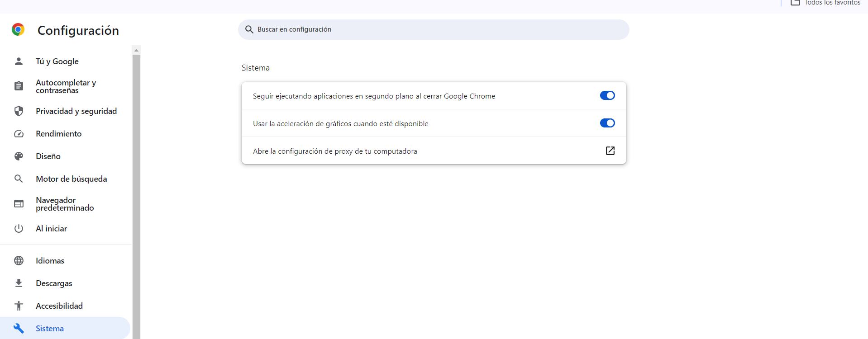Click the download arrow icon for Descargas
This screenshot has width=868, height=339.
(x=19, y=283)
